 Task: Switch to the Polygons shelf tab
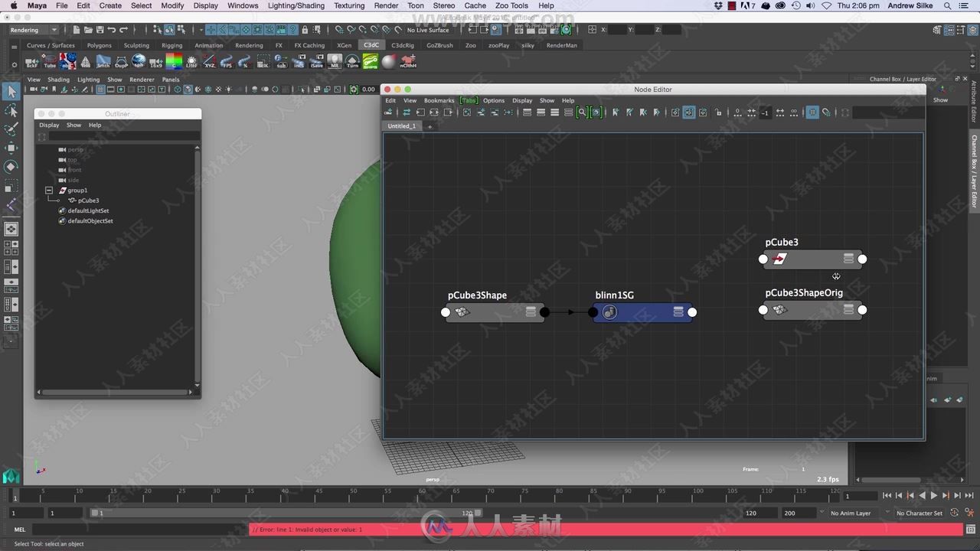point(99,45)
